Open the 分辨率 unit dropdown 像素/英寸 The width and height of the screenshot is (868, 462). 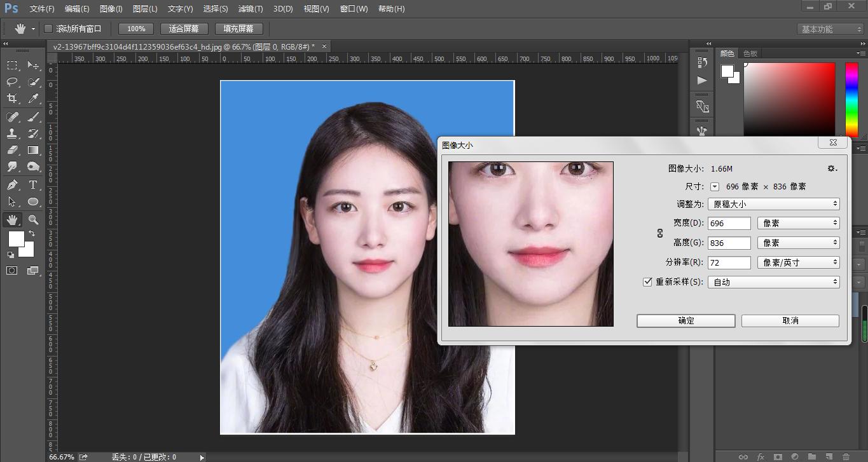(798, 262)
